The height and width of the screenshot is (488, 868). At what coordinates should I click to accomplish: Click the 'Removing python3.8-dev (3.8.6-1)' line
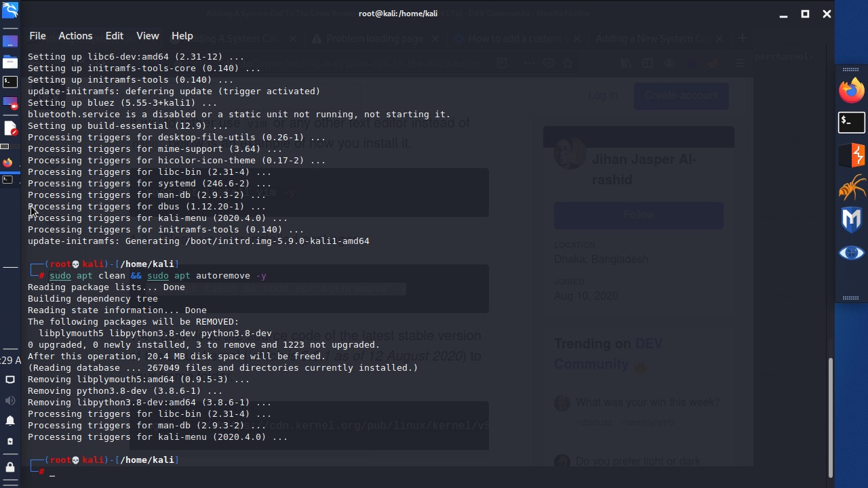[x=125, y=391]
